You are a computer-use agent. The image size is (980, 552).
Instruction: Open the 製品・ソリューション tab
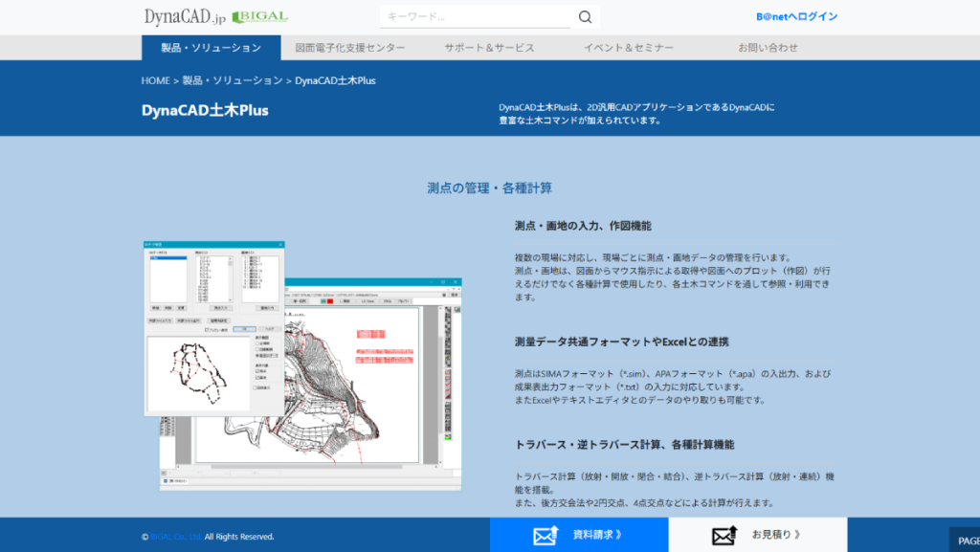pyautogui.click(x=212, y=48)
